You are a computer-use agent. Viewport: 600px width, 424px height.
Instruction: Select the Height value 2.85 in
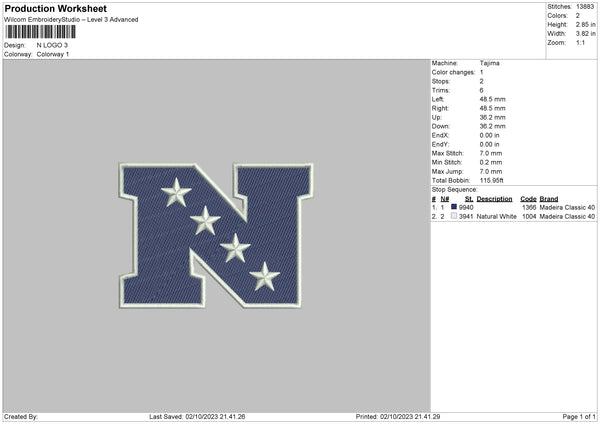coord(585,24)
